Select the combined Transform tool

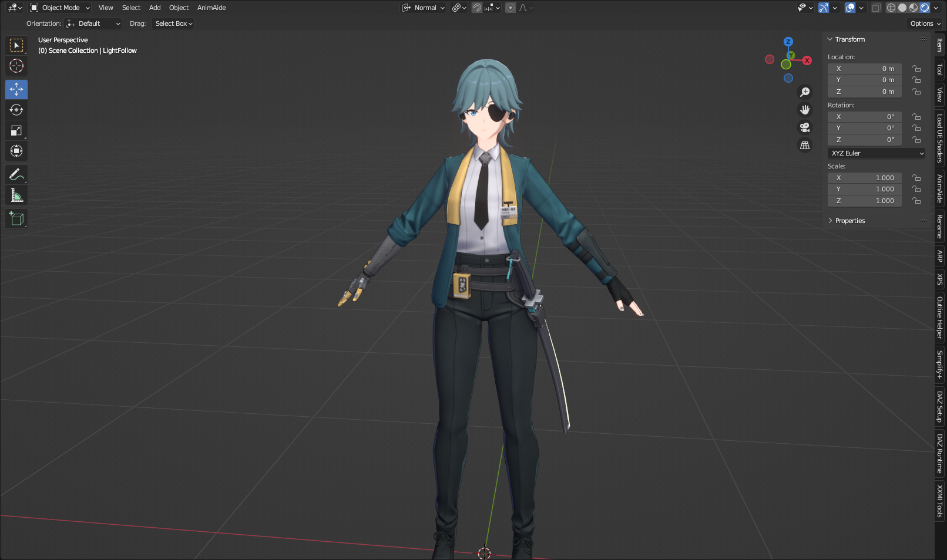pyautogui.click(x=16, y=151)
